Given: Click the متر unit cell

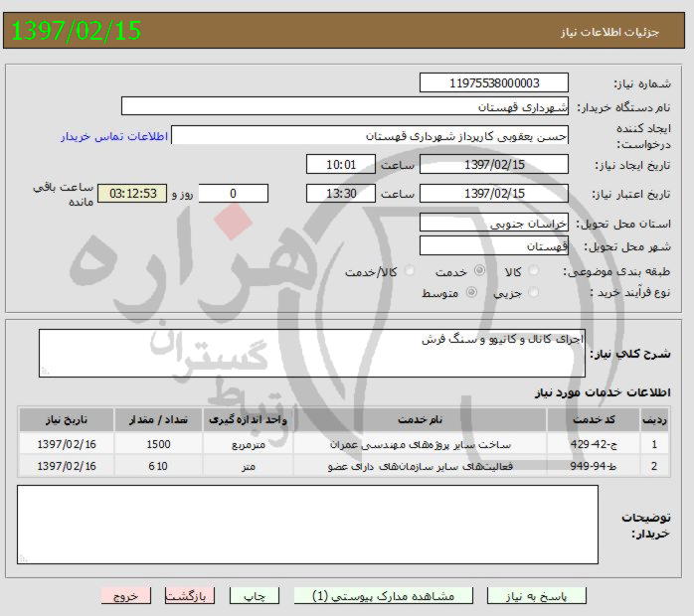Looking at the screenshot, I should [x=248, y=466].
